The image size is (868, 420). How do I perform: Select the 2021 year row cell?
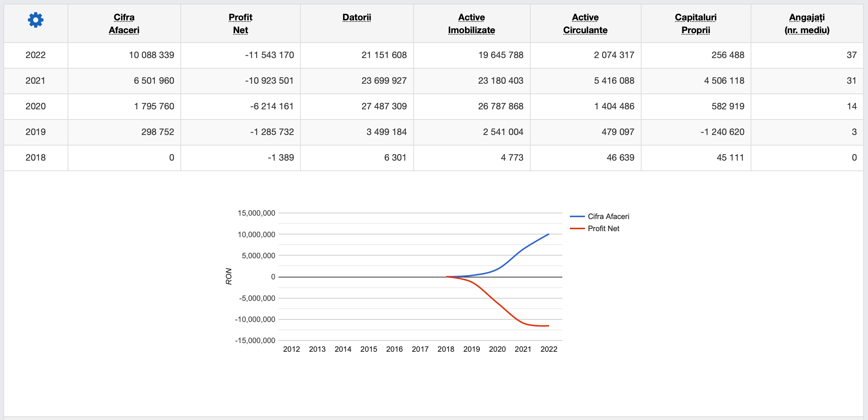(x=35, y=81)
